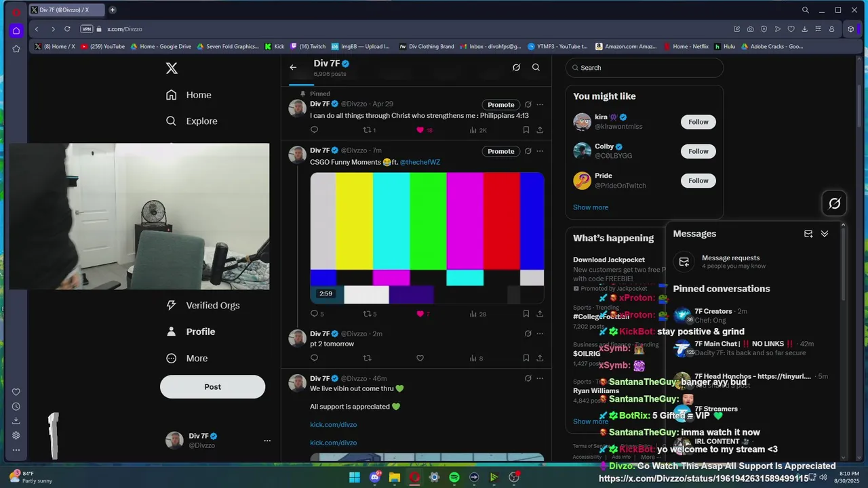
Task: Reply to the 'pt 2 tomorrow' post
Action: coord(314,358)
